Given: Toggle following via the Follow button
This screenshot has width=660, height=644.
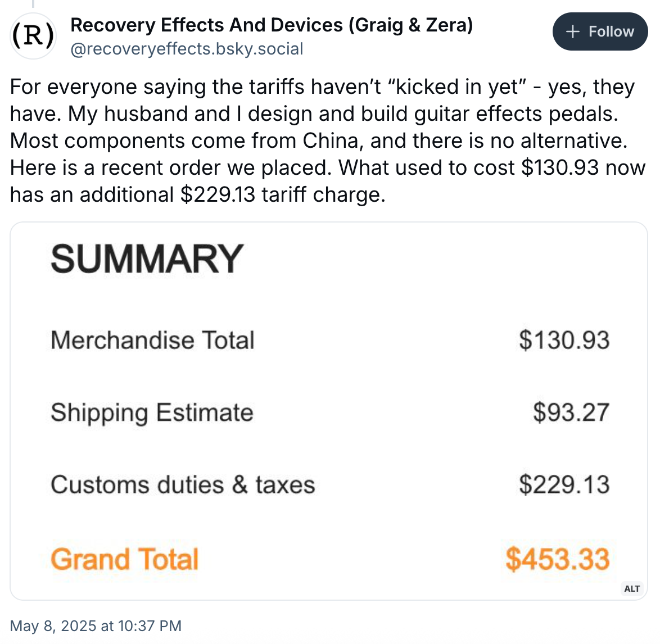Looking at the screenshot, I should (600, 31).
